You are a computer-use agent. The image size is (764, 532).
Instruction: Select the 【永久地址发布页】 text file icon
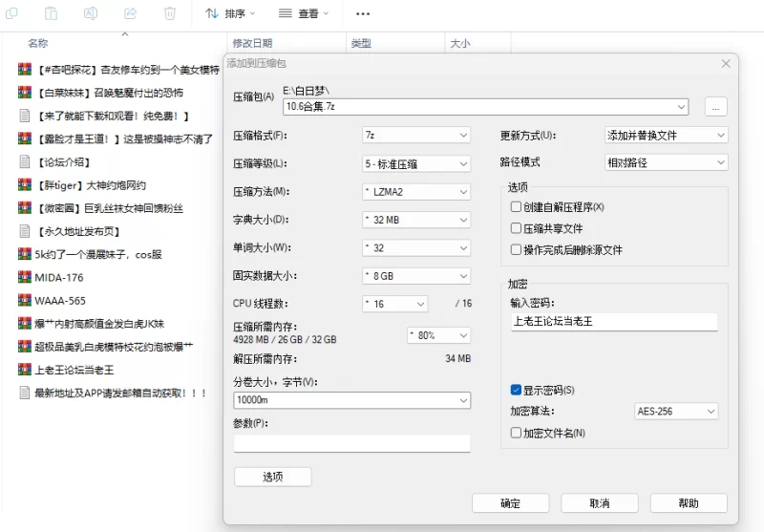(25, 231)
